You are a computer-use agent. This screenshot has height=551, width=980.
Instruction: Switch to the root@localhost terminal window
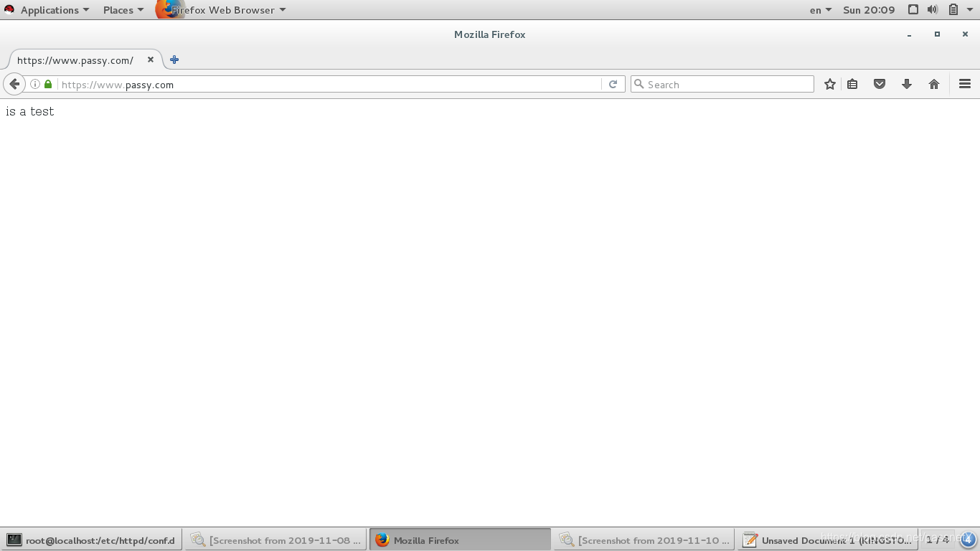[x=91, y=540]
